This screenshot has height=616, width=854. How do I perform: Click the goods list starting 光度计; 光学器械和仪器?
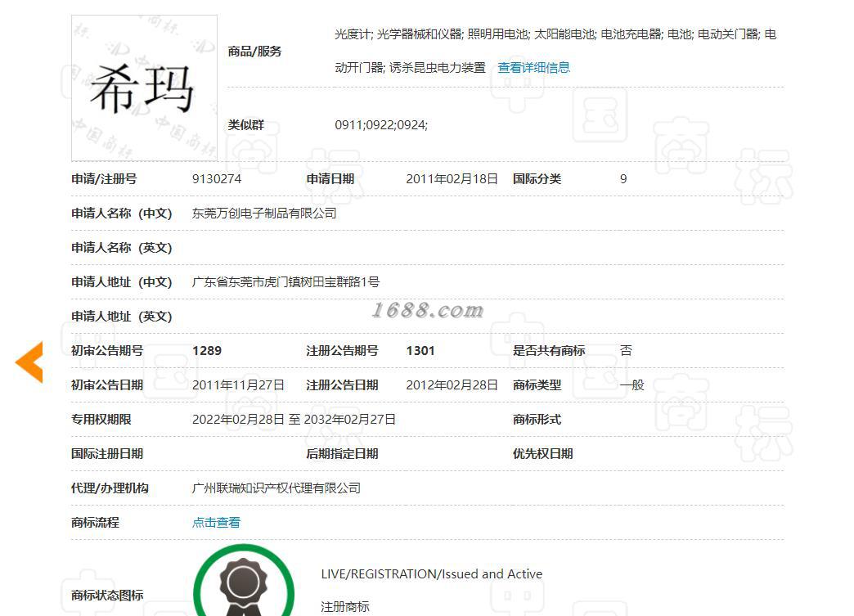click(x=555, y=51)
